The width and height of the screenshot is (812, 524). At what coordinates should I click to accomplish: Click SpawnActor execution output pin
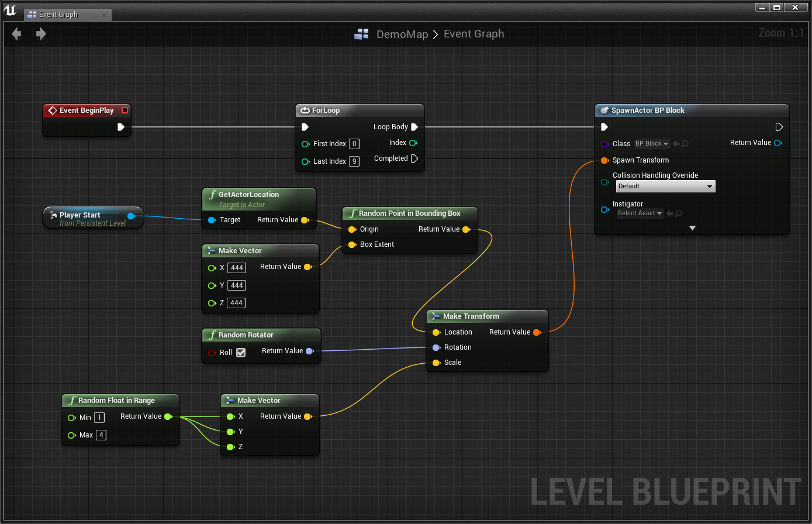click(779, 127)
